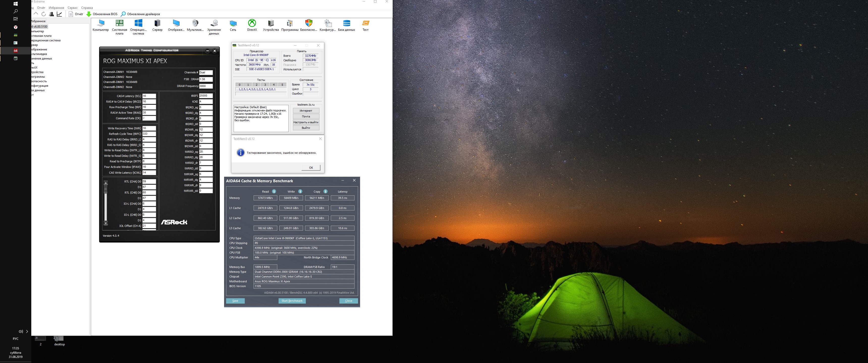This screenshot has height=363, width=868.
Task: Expand the system tray hidden icons chevron
Action: 27,331
